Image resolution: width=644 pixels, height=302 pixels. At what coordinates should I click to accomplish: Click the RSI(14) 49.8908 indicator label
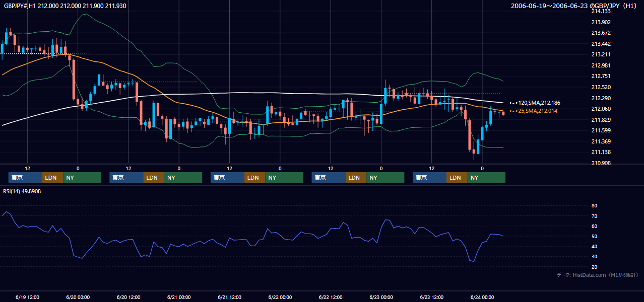pos(22,191)
